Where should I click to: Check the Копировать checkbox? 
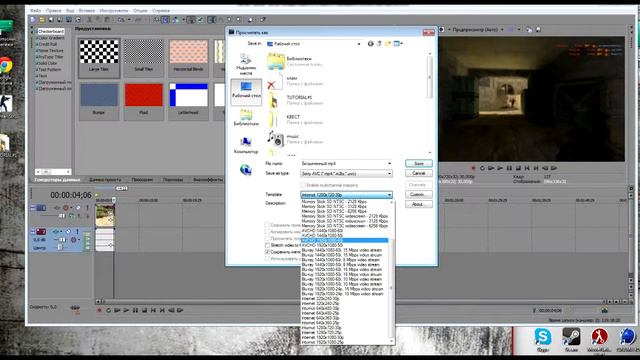pyautogui.click(x=267, y=232)
